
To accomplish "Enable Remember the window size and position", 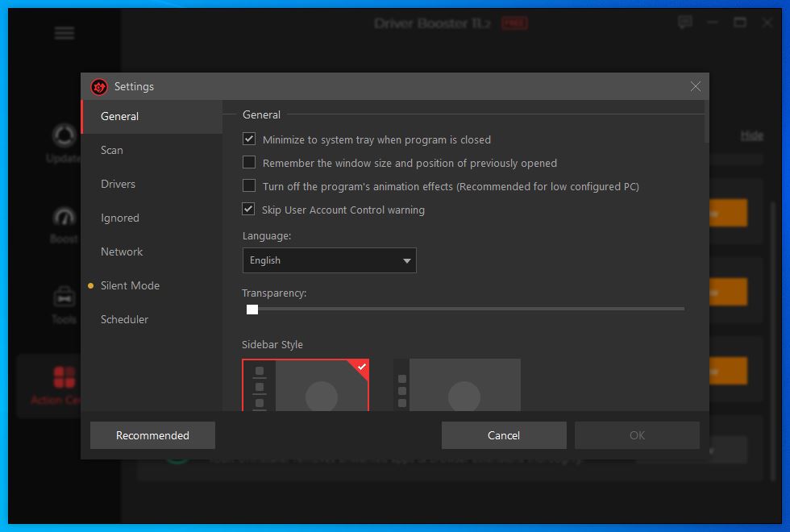I will (249, 162).
